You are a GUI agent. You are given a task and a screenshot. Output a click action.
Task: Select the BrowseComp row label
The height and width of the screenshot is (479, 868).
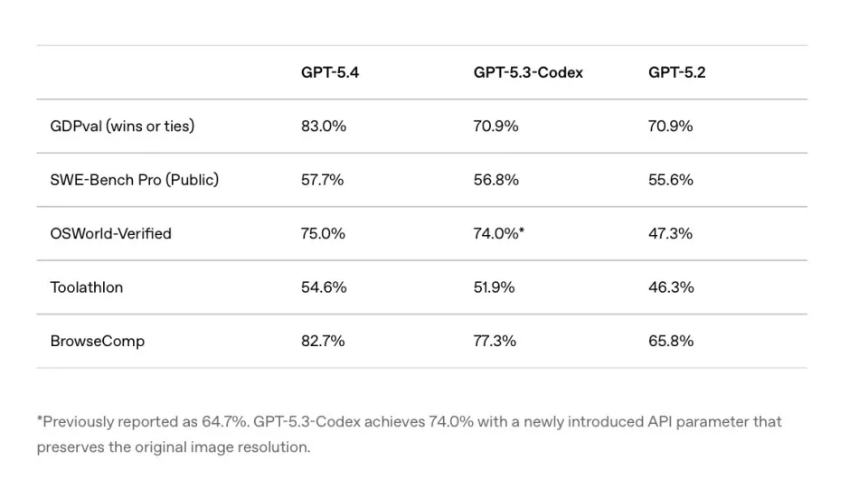98,341
